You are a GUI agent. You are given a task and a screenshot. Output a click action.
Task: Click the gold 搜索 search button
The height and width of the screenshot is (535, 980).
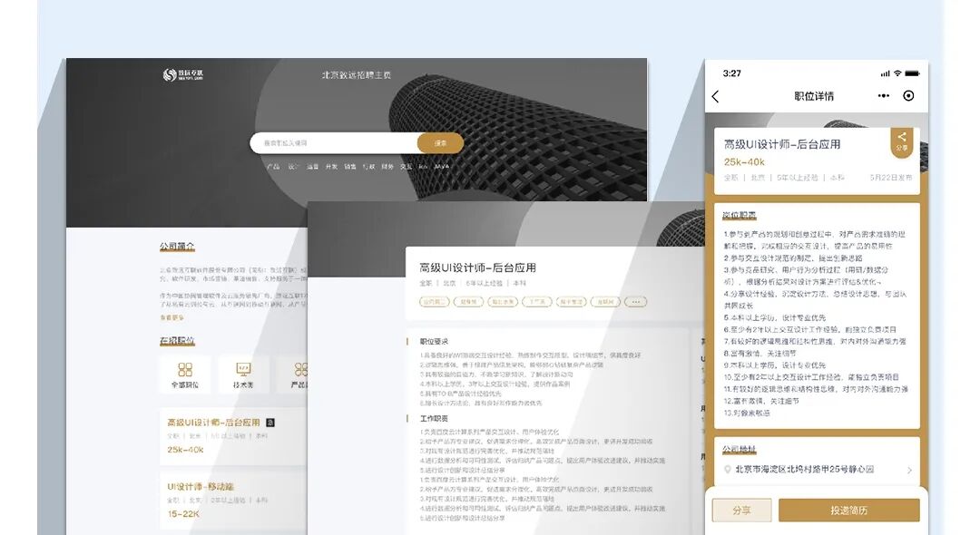tap(441, 143)
